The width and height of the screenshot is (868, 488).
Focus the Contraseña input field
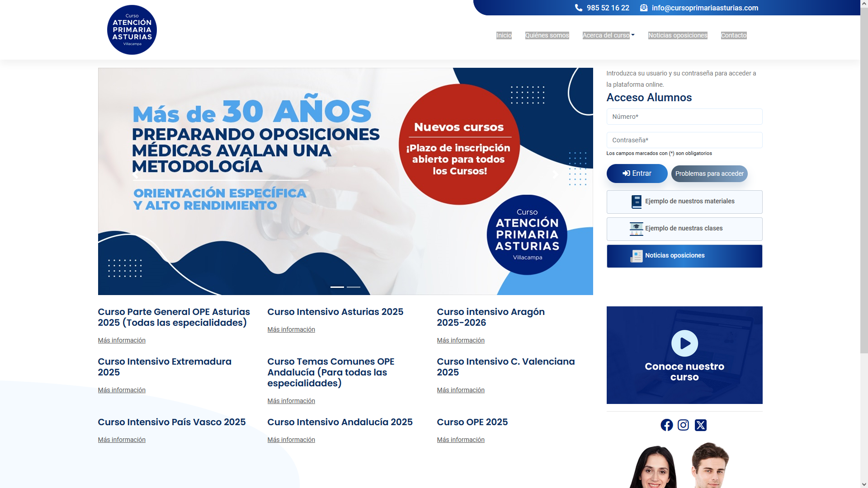tap(684, 140)
